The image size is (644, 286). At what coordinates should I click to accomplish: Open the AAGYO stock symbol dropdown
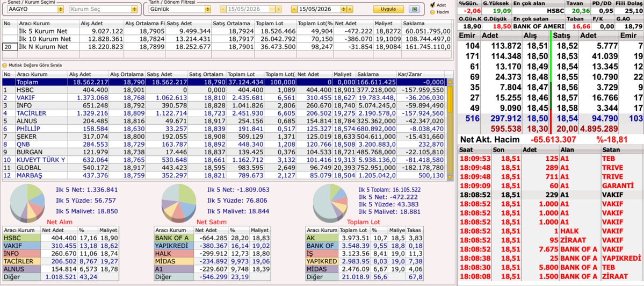click(x=61, y=9)
